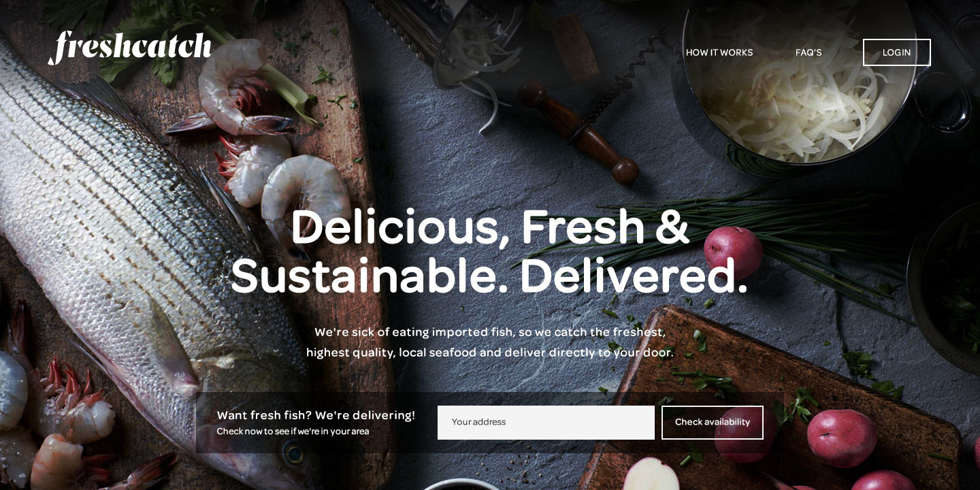980x490 pixels.
Task: Open the How It Works page
Action: pyautogui.click(x=719, y=52)
